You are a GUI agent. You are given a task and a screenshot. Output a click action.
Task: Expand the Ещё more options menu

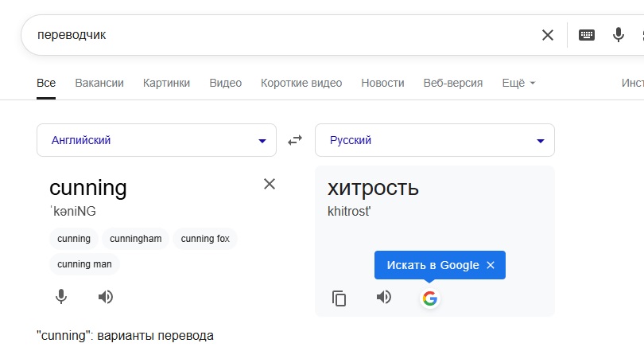click(518, 83)
